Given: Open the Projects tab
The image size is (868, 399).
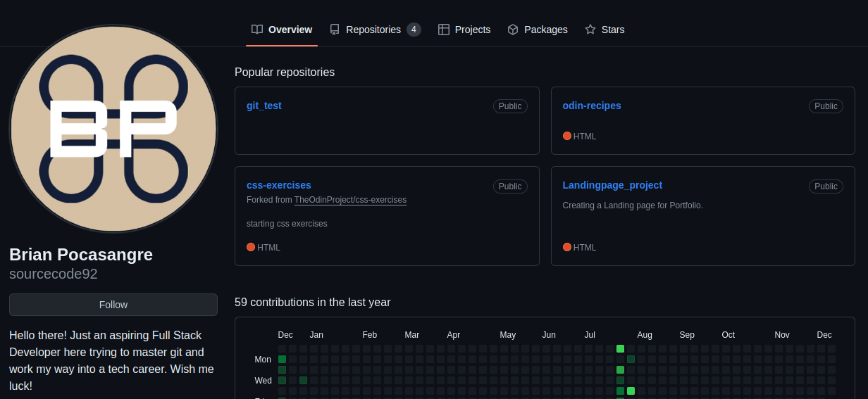Looking at the screenshot, I should pos(464,30).
